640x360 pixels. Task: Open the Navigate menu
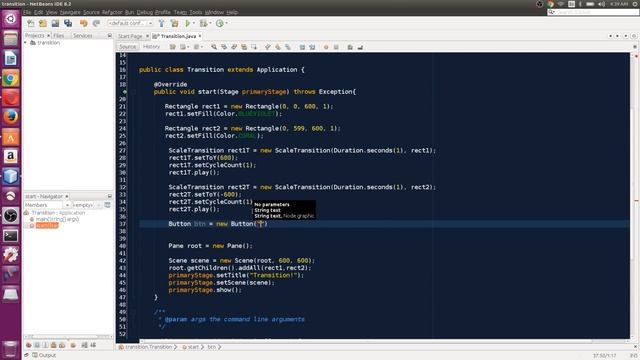70,12
